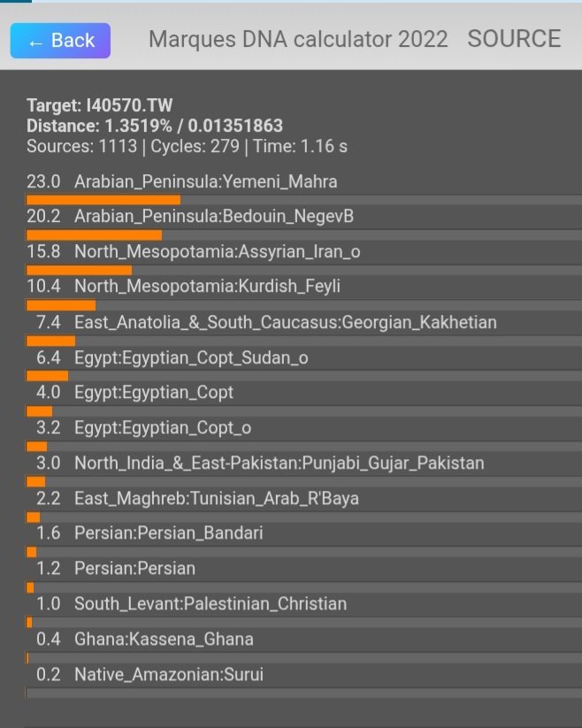This screenshot has height=728, width=582.
Task: Click the Marques DNA calculator 2022 title
Action: click(x=298, y=40)
